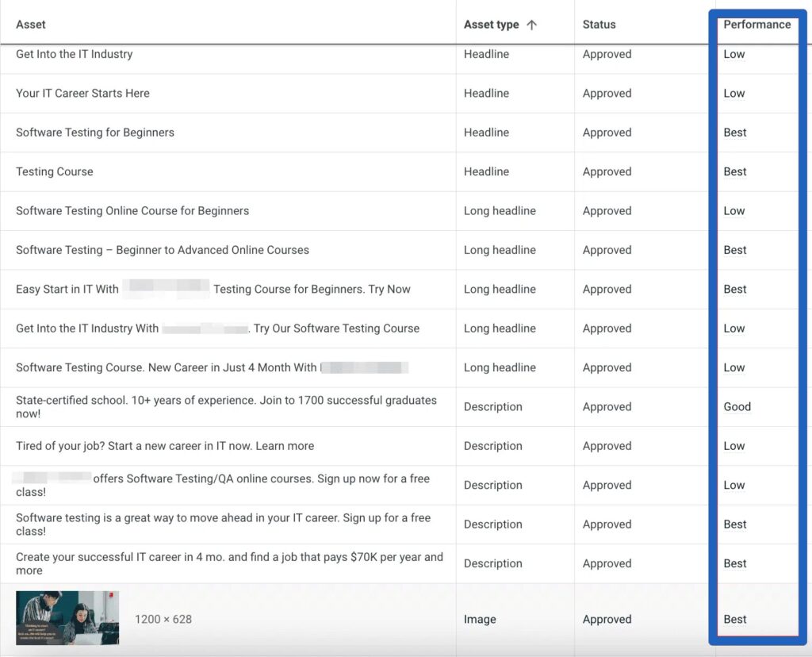Click Approved status in the Image row
This screenshot has width=812, height=657.
[607, 619]
